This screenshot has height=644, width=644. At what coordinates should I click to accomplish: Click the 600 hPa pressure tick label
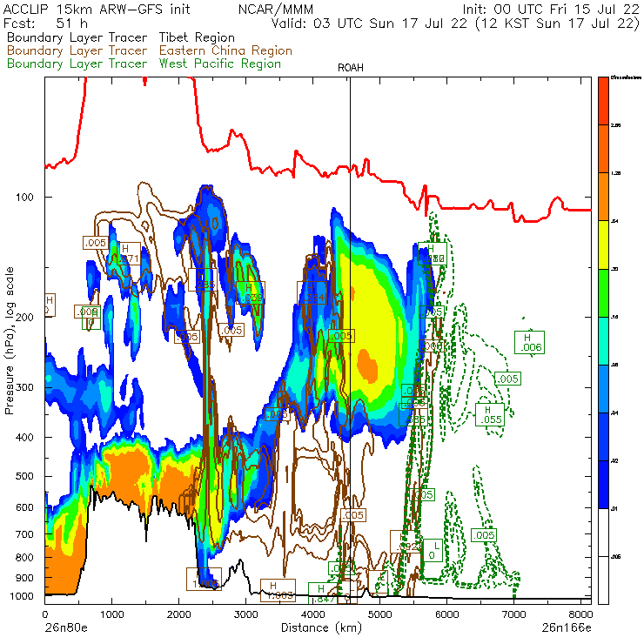point(24,507)
